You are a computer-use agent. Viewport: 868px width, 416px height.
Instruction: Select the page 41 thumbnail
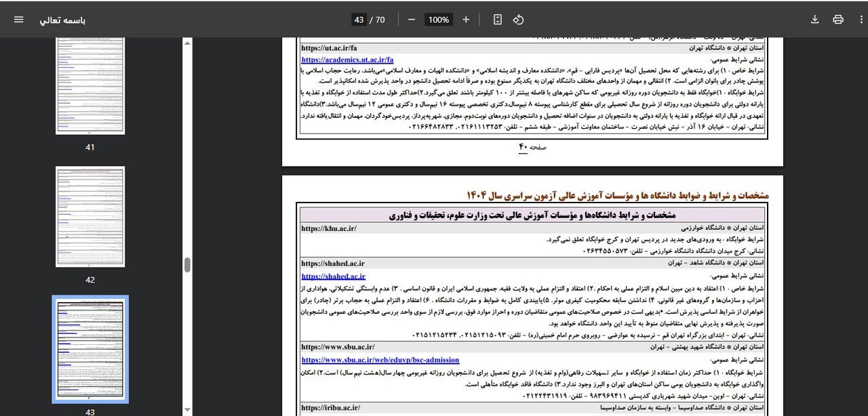[x=90, y=85]
